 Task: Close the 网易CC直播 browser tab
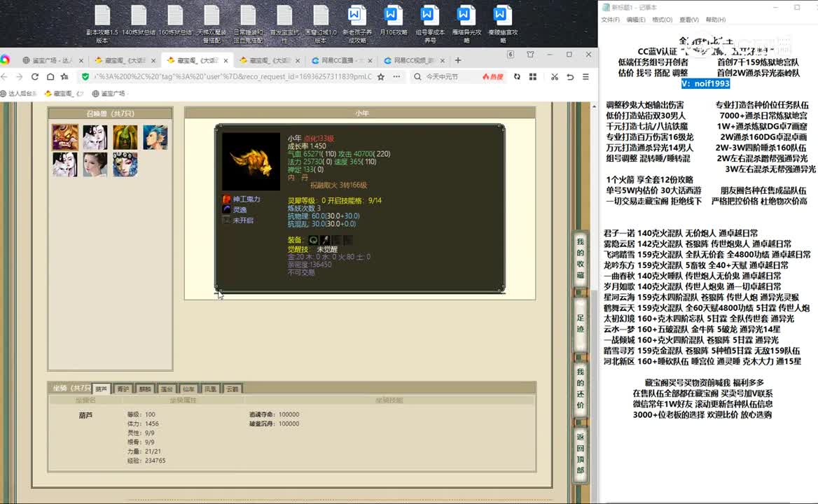coord(370,60)
